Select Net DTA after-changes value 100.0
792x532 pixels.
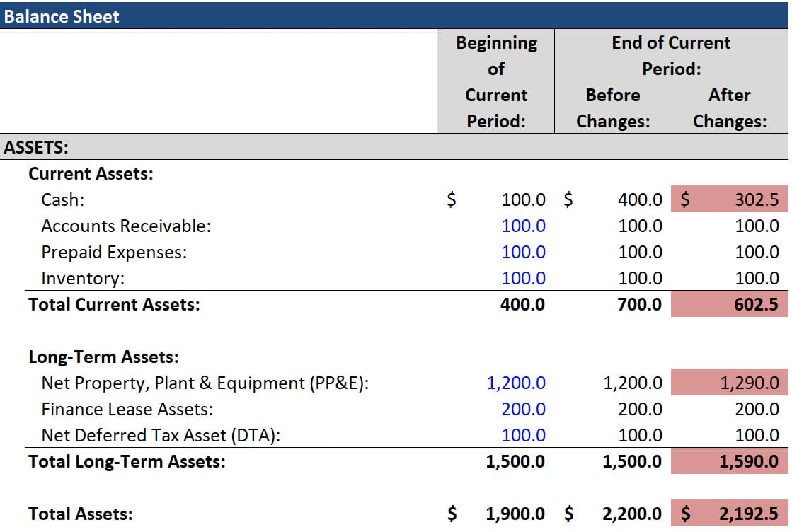(757, 435)
